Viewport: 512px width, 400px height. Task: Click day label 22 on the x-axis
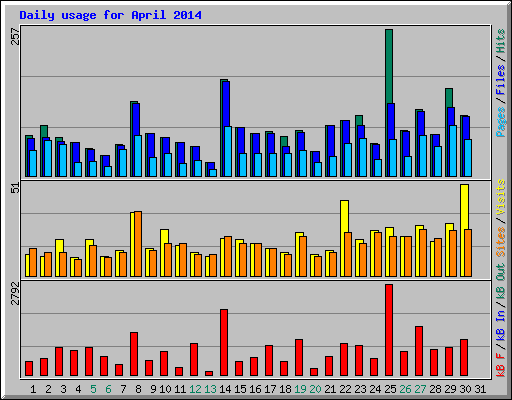[x=345, y=389]
